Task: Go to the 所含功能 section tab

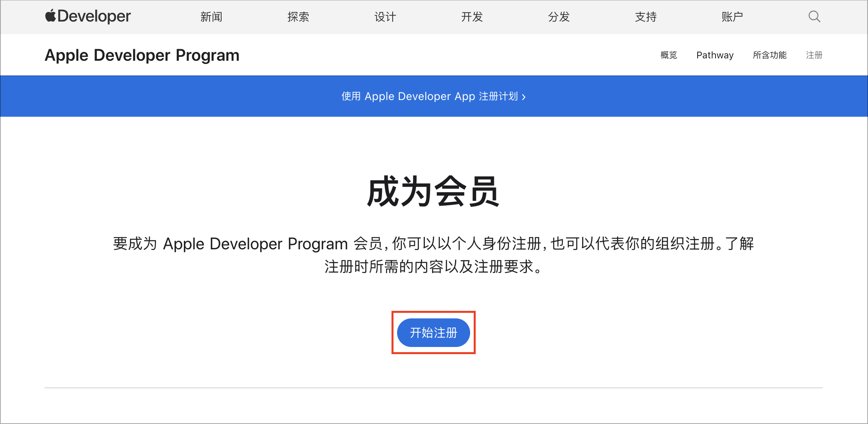Action: 770,55
